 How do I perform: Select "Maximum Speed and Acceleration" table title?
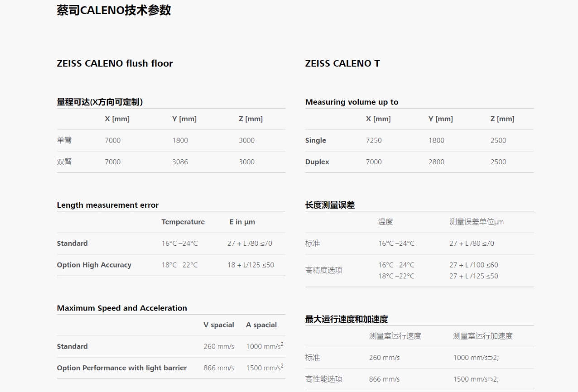coord(122,308)
